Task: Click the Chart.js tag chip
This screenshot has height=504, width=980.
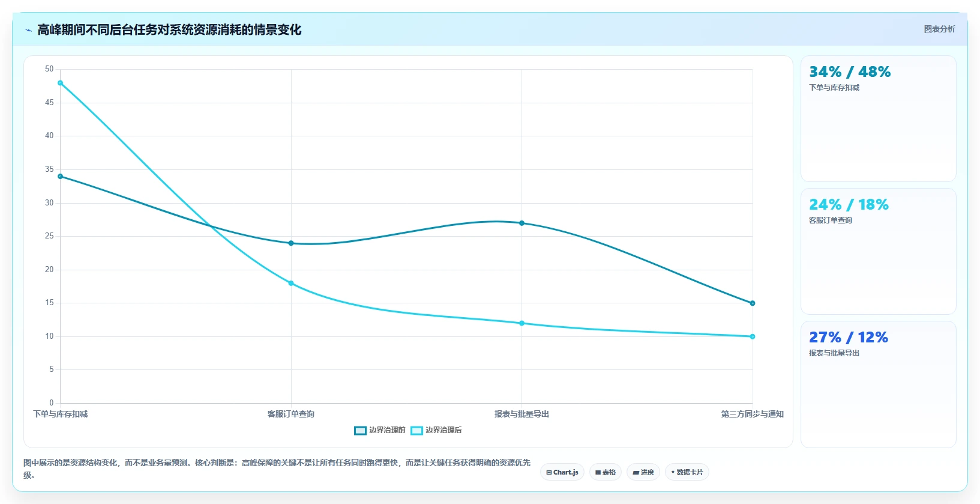Action: (x=562, y=472)
